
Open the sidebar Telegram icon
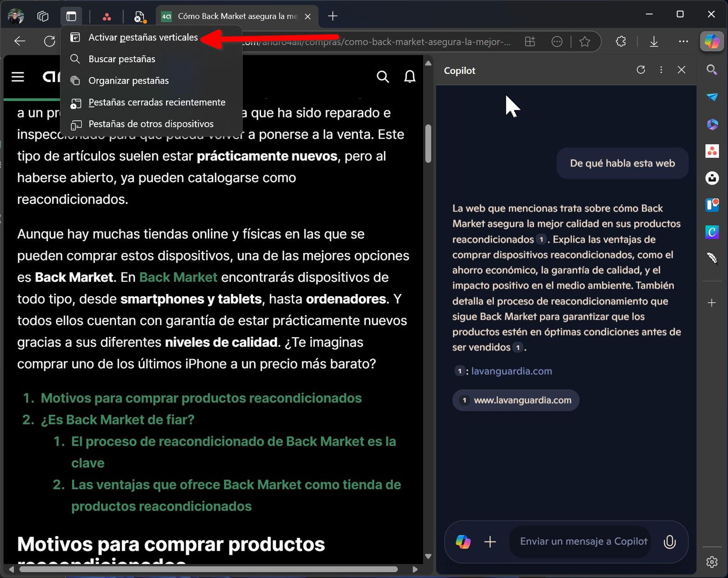coord(712,97)
